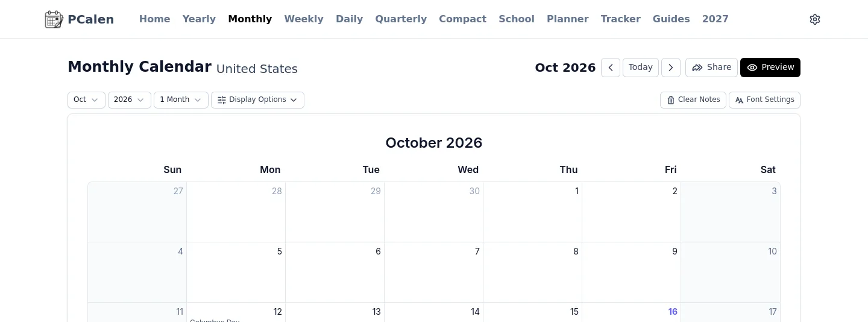Advance to next month with right chevron

(671, 68)
